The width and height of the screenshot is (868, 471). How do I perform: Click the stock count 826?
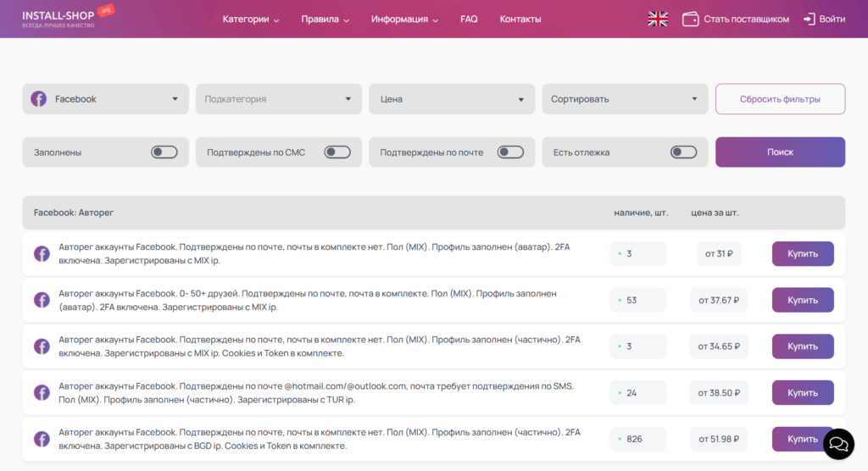tap(637, 439)
